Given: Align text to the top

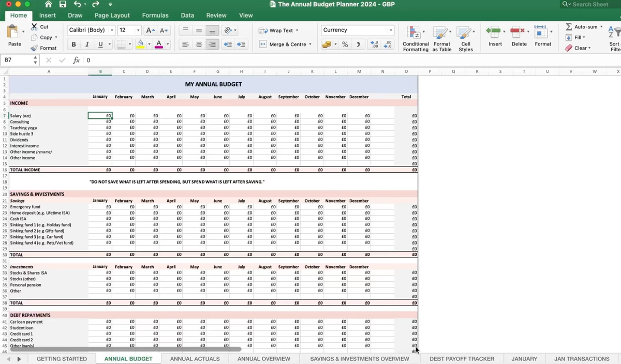Looking at the screenshot, I should pos(185,31).
